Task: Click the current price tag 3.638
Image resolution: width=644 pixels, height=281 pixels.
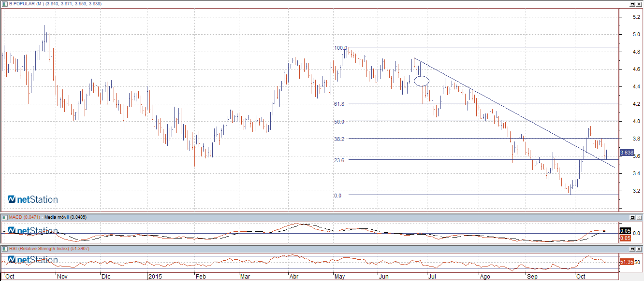Action: tap(627, 153)
